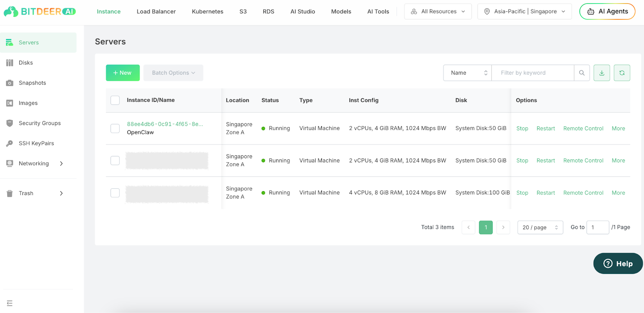
Task: Click the SSH KeyPairs key icon
Action: [x=10, y=143]
